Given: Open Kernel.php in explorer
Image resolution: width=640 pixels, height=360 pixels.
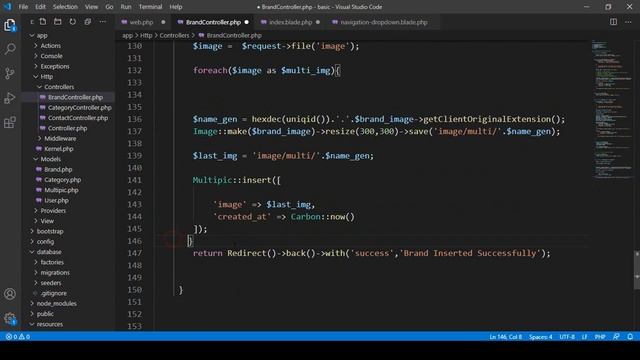Looking at the screenshot, I should point(59,149).
